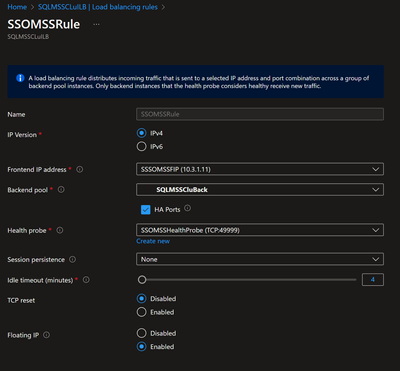Go to Home breadcrumb
The height and width of the screenshot is (371, 400).
[x=17, y=7]
